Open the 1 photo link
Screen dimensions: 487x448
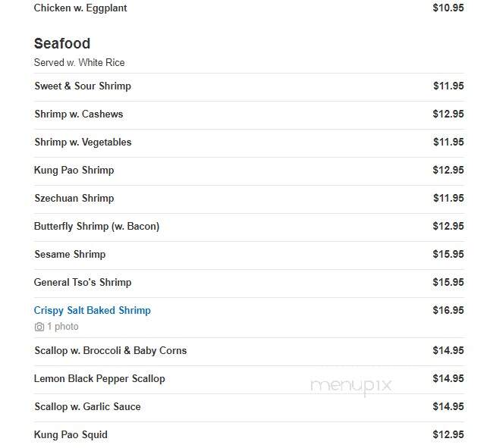[63, 327]
